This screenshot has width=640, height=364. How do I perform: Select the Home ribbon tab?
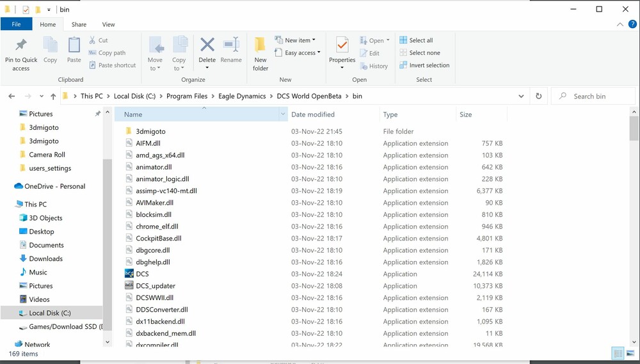tap(48, 24)
